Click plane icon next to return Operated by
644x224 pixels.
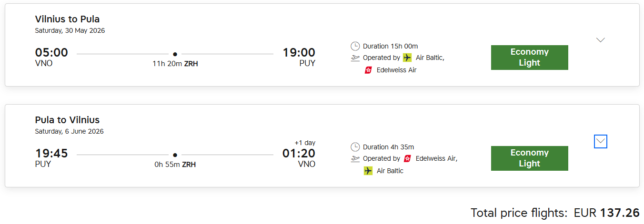click(x=355, y=159)
